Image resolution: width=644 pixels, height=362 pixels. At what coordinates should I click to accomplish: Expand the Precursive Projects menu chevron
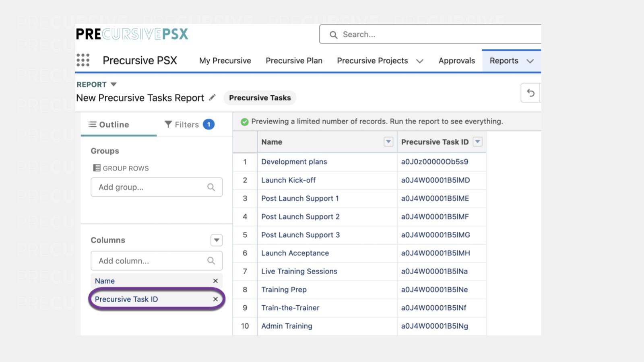coord(420,61)
